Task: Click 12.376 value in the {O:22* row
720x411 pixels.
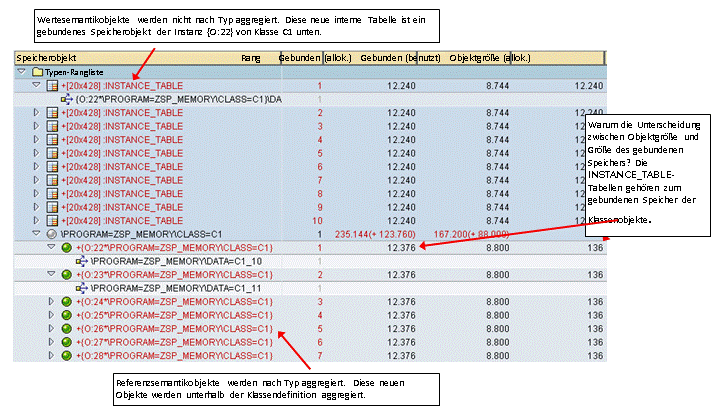Action: (x=401, y=248)
